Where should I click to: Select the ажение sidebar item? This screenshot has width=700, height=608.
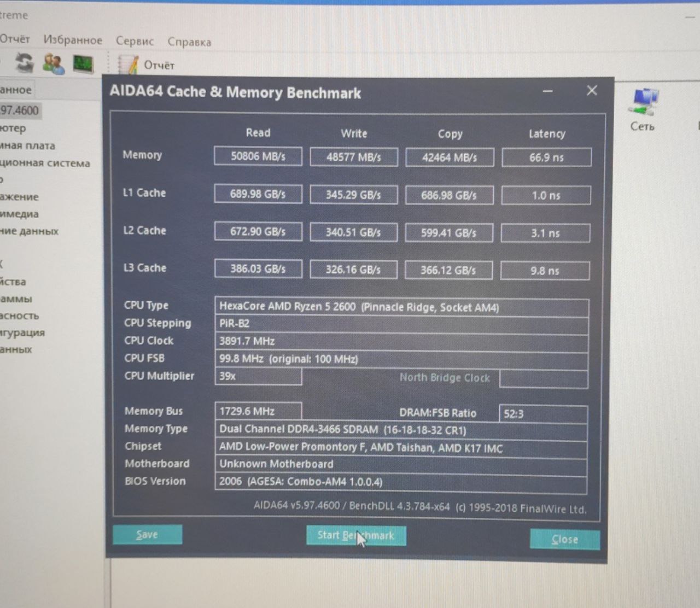[19, 197]
